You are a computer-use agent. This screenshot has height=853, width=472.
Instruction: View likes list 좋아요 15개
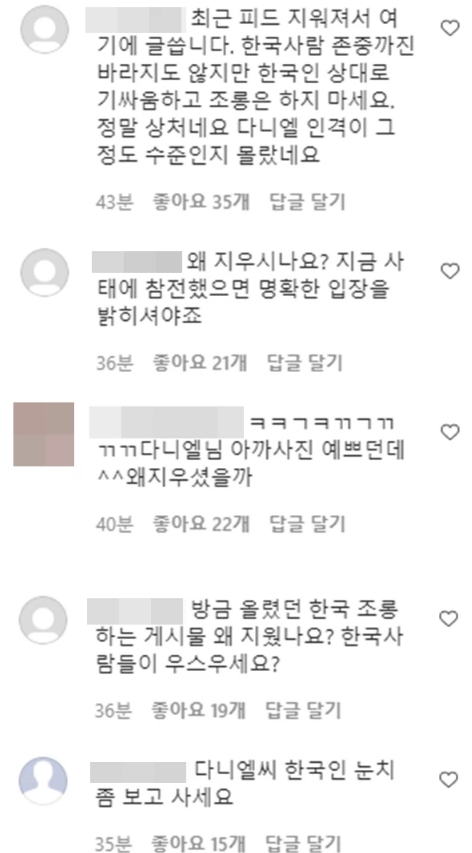(x=199, y=842)
